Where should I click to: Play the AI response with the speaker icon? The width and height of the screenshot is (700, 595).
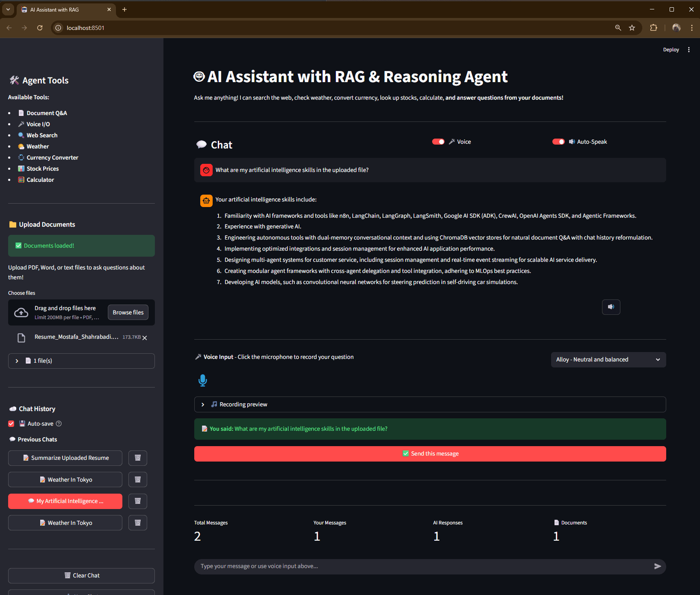tap(611, 307)
